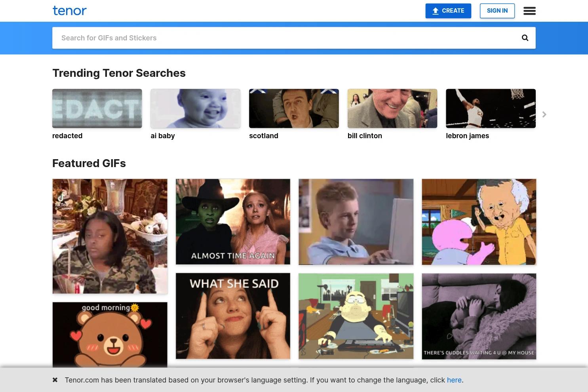
Task: Open the hamburger menu icon
Action: (529, 11)
